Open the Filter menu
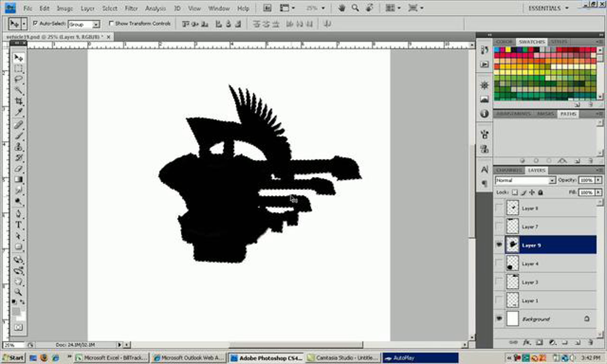607x364 pixels. tap(131, 8)
